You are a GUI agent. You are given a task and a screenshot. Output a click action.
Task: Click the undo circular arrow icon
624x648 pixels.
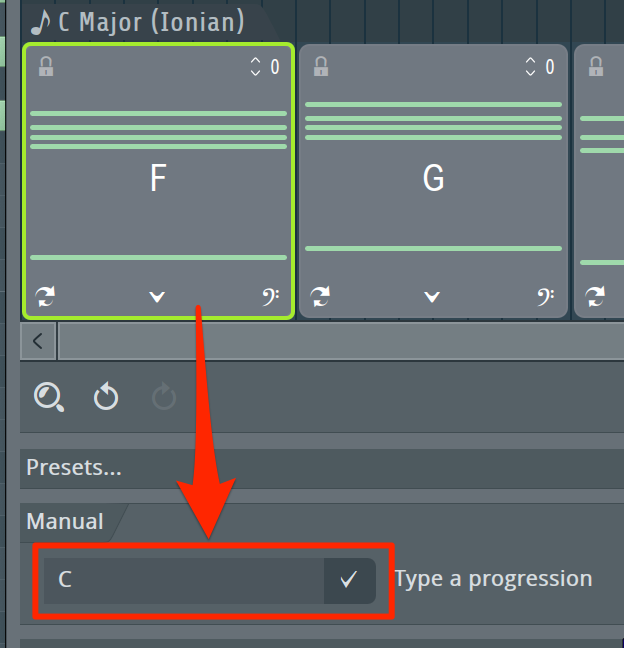pos(106,396)
